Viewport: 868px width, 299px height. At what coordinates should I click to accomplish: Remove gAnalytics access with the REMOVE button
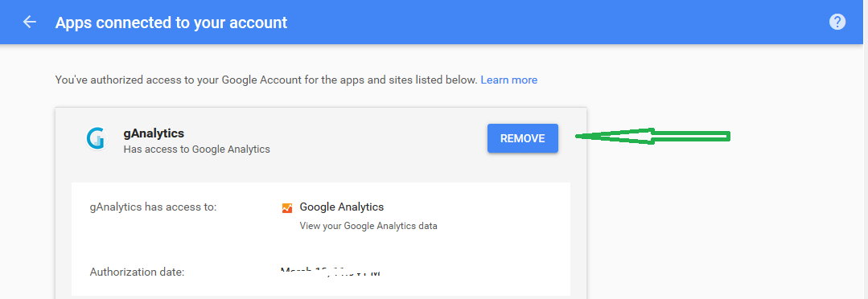pyautogui.click(x=523, y=138)
